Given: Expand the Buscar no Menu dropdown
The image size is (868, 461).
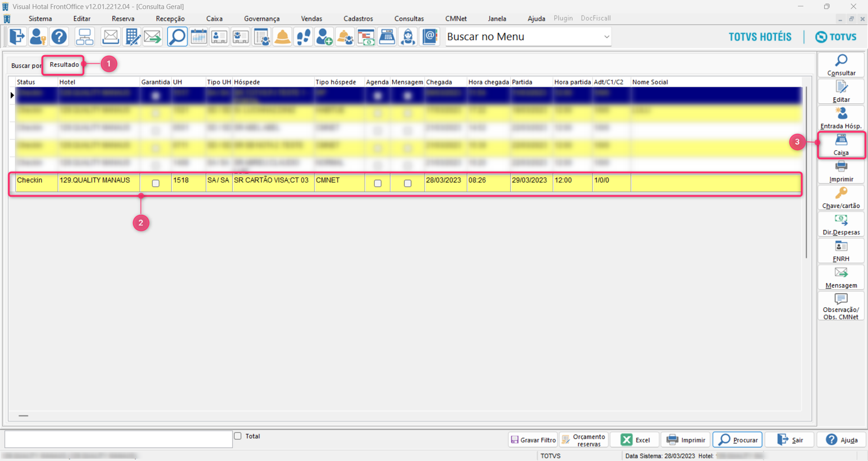Looking at the screenshot, I should pyautogui.click(x=607, y=37).
